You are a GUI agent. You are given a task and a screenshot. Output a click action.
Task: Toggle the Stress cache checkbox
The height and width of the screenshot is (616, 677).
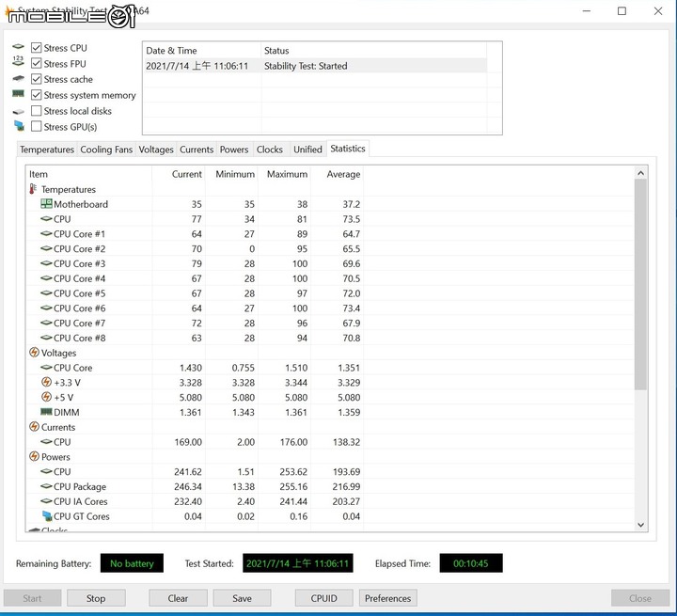click(37, 79)
